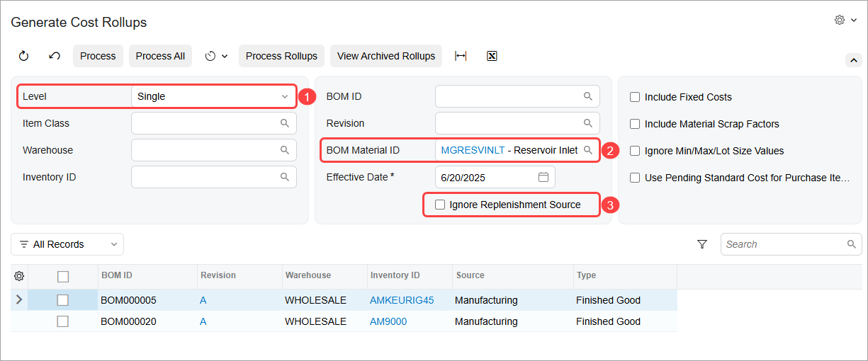
Task: Open the schedule clock dropdown arrow
Action: click(225, 56)
